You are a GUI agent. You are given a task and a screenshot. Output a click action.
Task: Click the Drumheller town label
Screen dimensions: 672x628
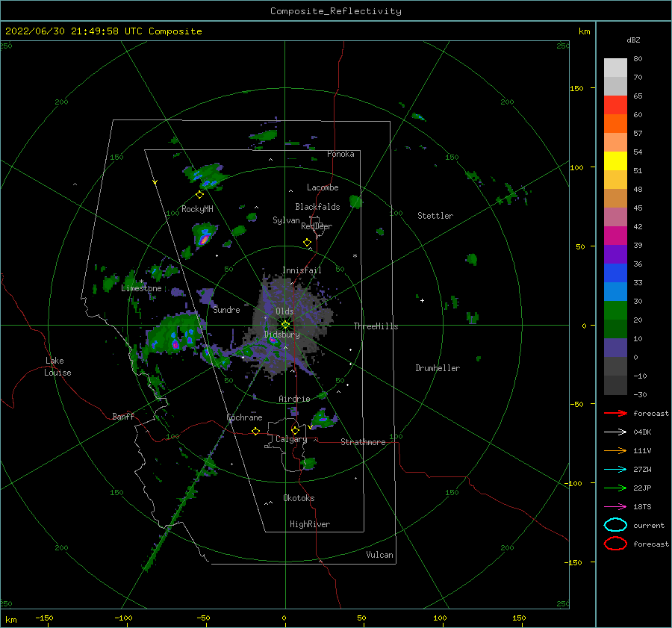click(438, 368)
